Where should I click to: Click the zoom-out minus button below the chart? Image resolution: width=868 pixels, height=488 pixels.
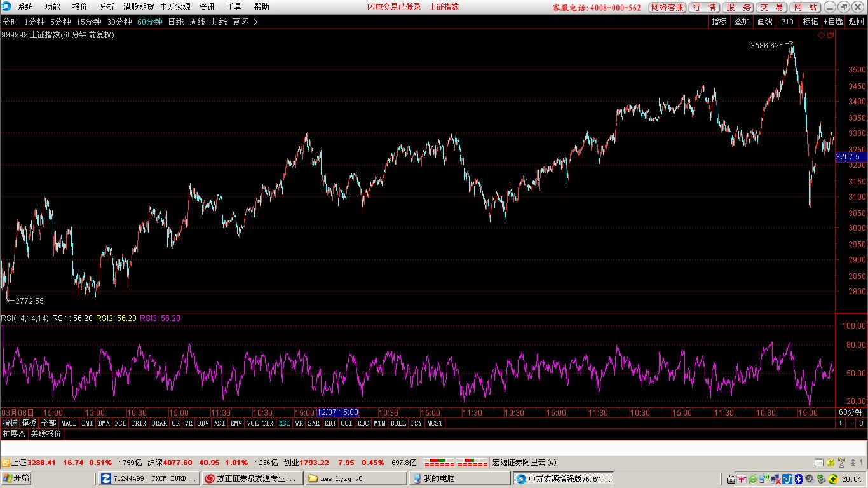[x=850, y=423]
